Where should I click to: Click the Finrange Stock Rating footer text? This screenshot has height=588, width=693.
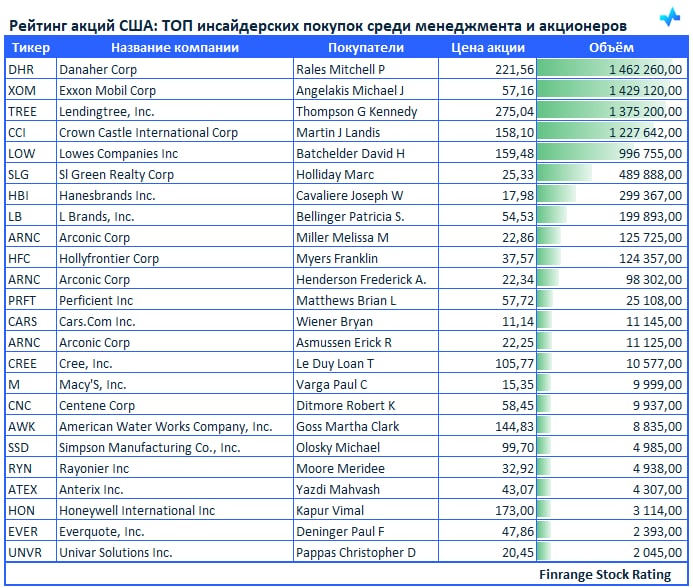tap(605, 574)
